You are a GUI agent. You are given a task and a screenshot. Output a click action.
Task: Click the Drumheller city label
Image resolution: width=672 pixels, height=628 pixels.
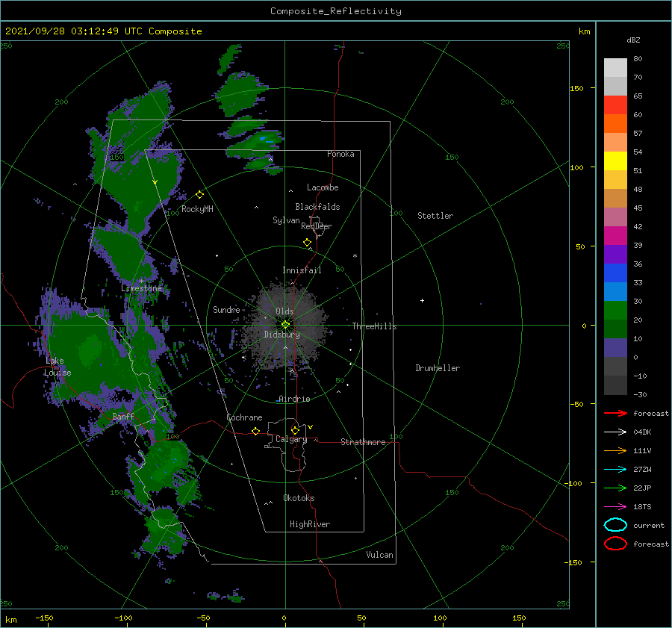tap(438, 368)
